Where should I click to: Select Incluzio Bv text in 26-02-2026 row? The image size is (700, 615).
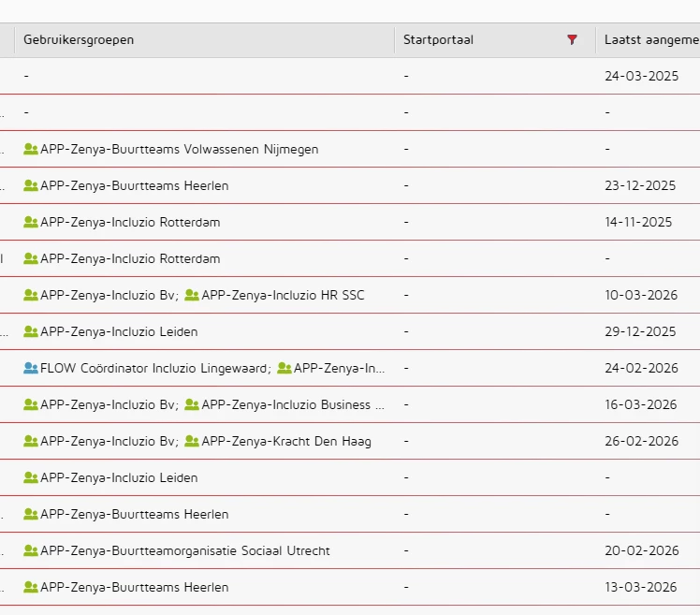click(108, 441)
